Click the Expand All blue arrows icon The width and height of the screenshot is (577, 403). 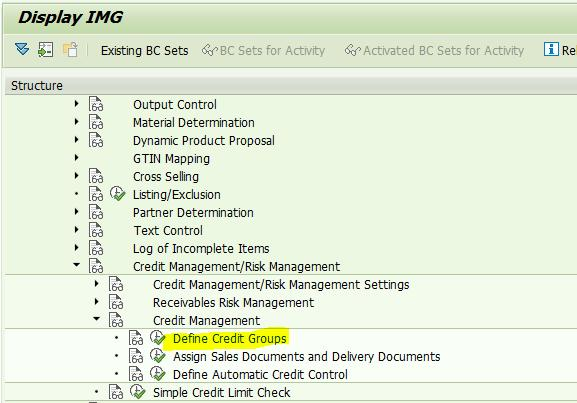22,49
